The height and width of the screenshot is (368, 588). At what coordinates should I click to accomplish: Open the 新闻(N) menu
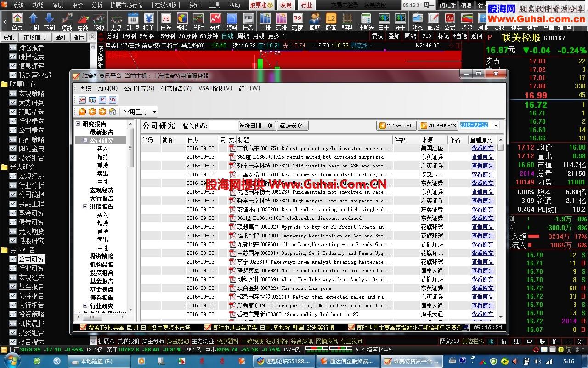click(x=107, y=88)
